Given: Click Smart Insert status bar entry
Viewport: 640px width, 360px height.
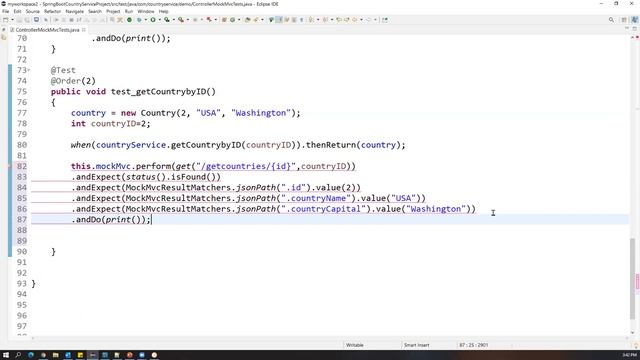Looking at the screenshot, I should click(x=416, y=345).
